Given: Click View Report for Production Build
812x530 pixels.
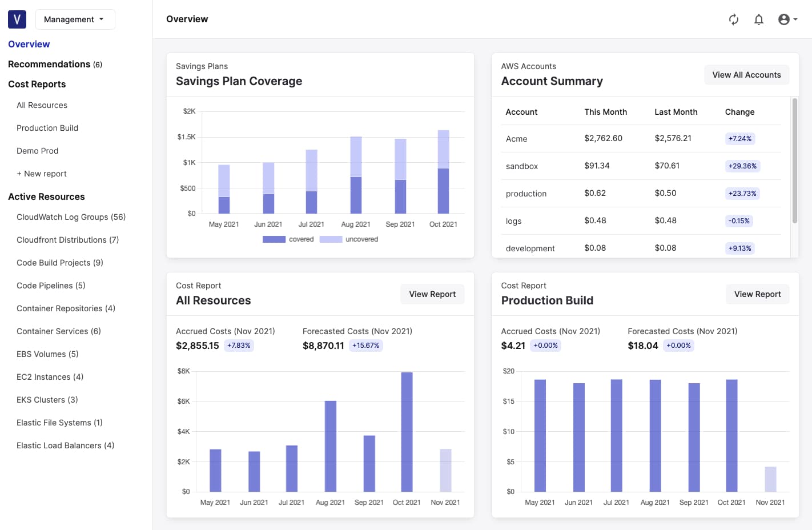Looking at the screenshot, I should click(758, 294).
